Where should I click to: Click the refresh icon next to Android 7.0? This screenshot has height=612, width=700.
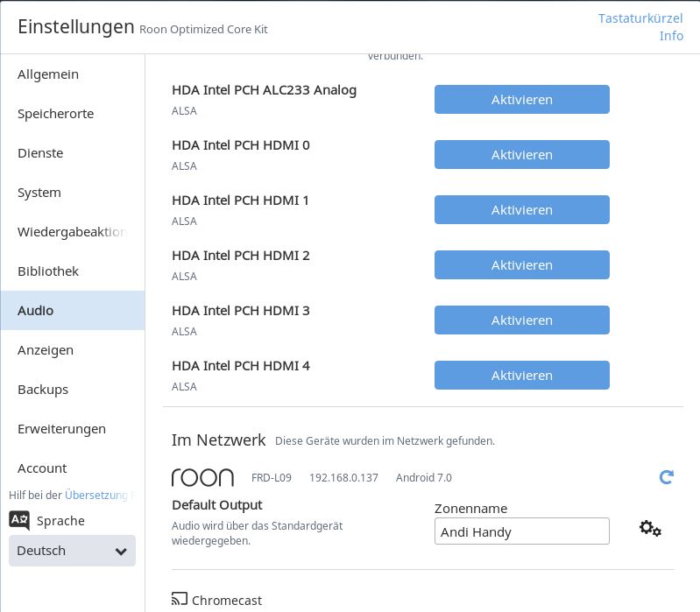coord(667,477)
